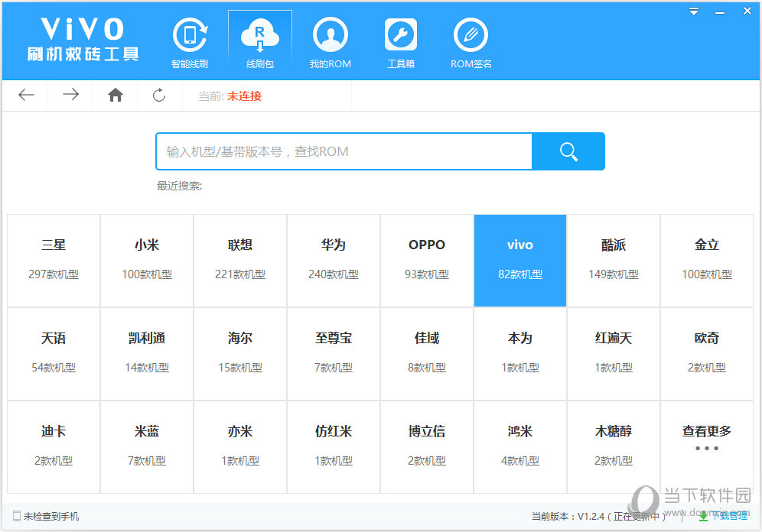The image size is (762, 532).
Task: Select the 联想 brand tile
Action: pyautogui.click(x=240, y=261)
